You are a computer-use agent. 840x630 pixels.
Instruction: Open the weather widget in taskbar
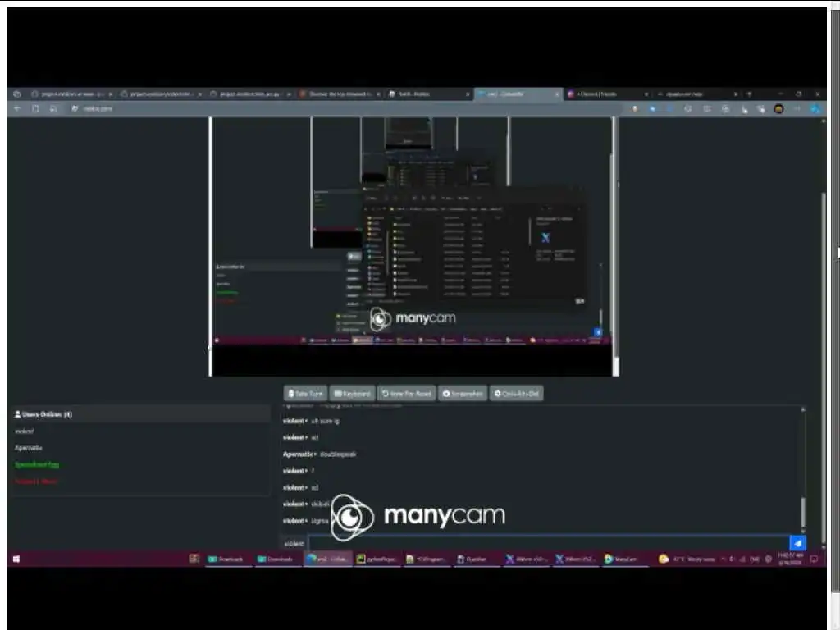click(687, 559)
